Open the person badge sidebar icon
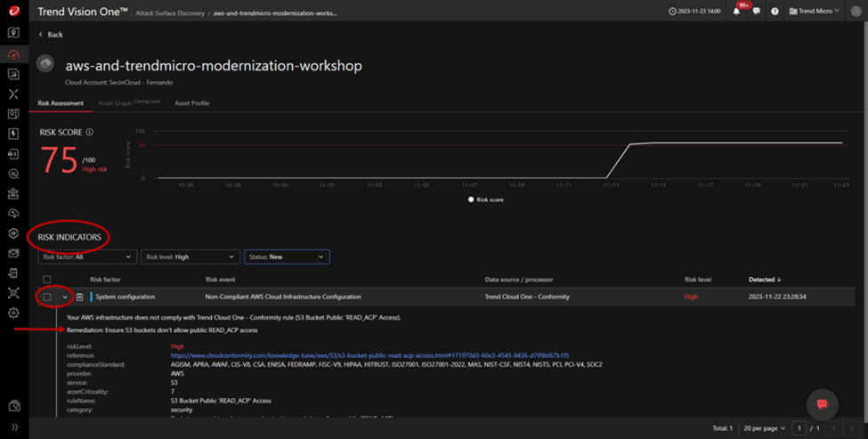This screenshot has height=439, width=868. (14, 194)
